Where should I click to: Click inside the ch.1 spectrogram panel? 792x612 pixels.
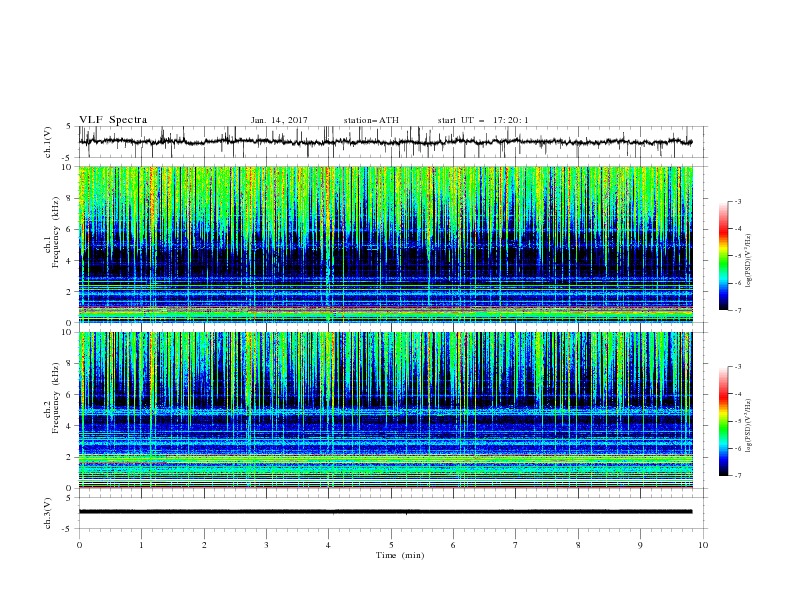point(385,244)
